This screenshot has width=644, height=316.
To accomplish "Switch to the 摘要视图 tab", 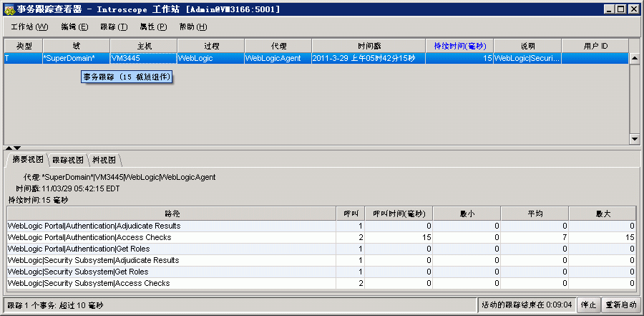I will point(27,160).
